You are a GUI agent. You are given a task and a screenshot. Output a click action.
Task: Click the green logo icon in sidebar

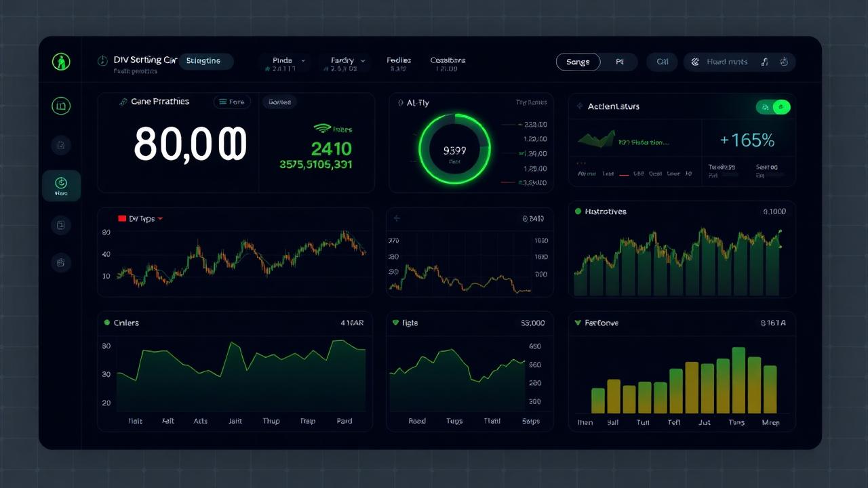click(x=61, y=62)
